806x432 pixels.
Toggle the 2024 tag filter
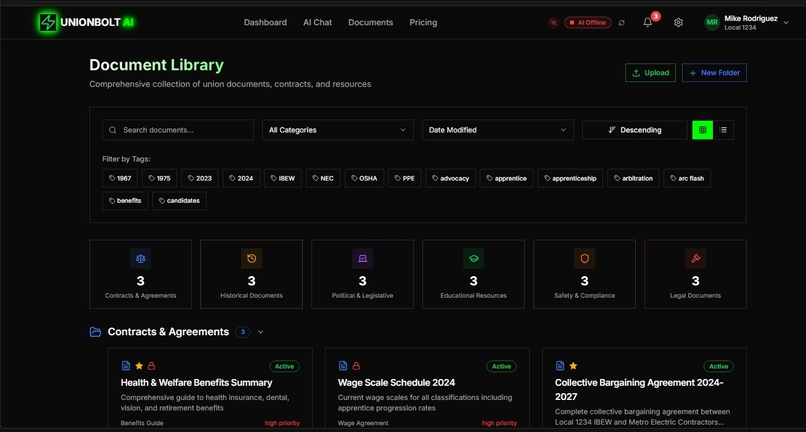[241, 178]
